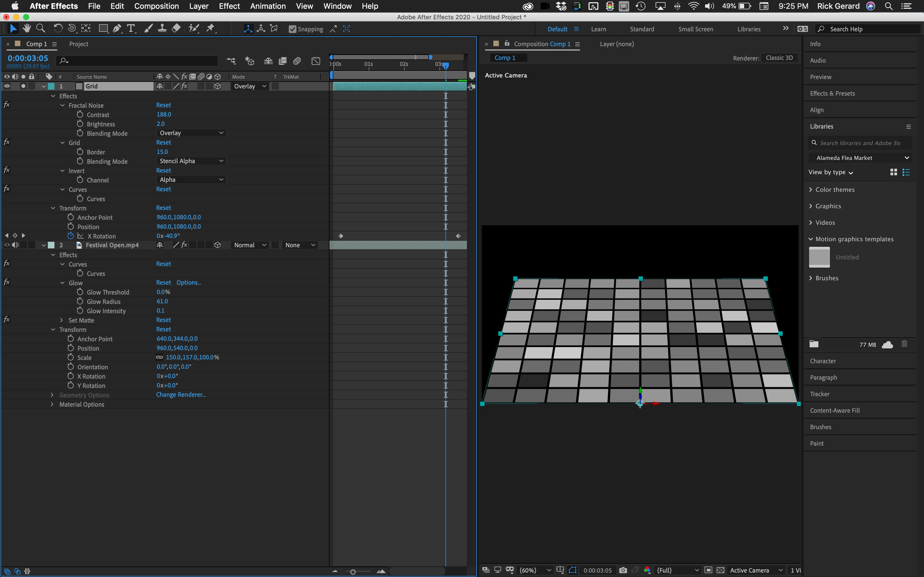Pick the Rectangle shape tool
924x577 pixels.
point(103,29)
